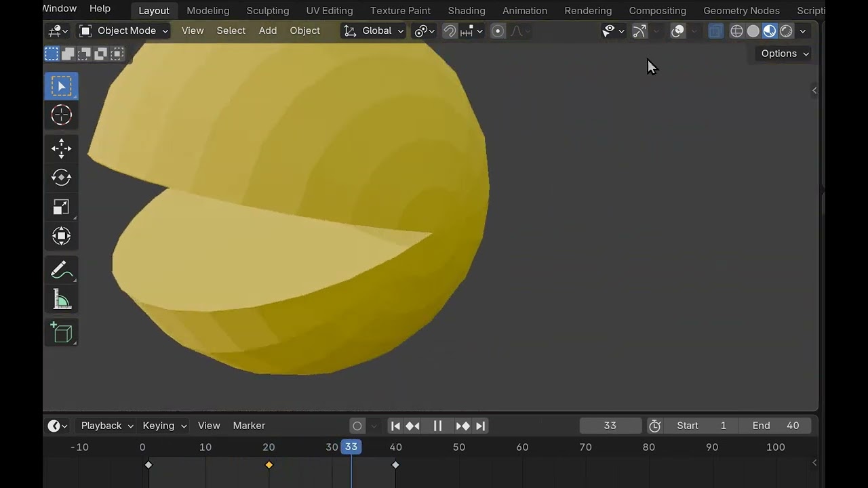Switch to solid viewport shading
The width and height of the screenshot is (868, 488).
(x=753, y=30)
